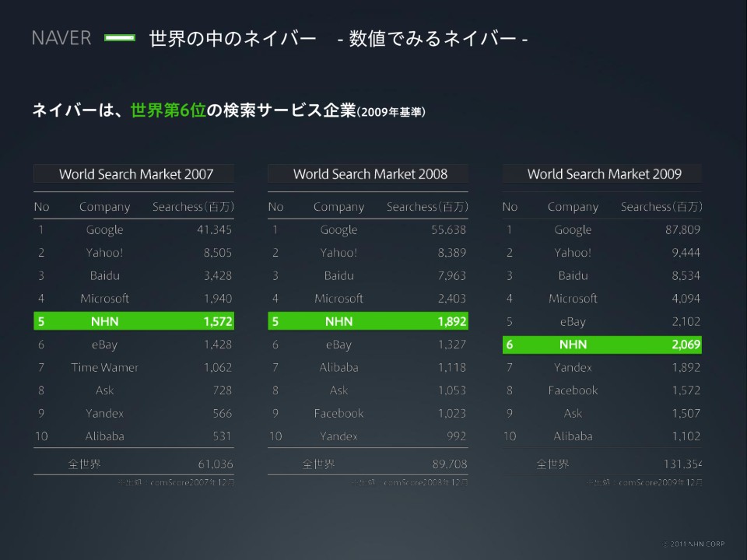Select Google value 55,638
Viewport: 747px width, 560px height.
(x=449, y=230)
